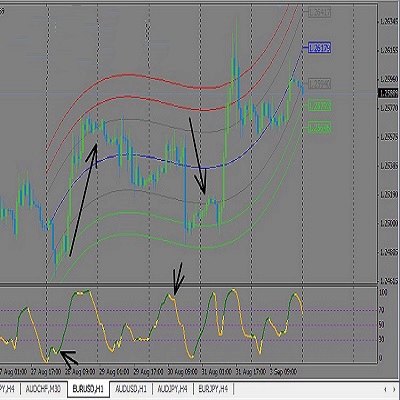Click the 1.24805 price axis label

coord(389,253)
